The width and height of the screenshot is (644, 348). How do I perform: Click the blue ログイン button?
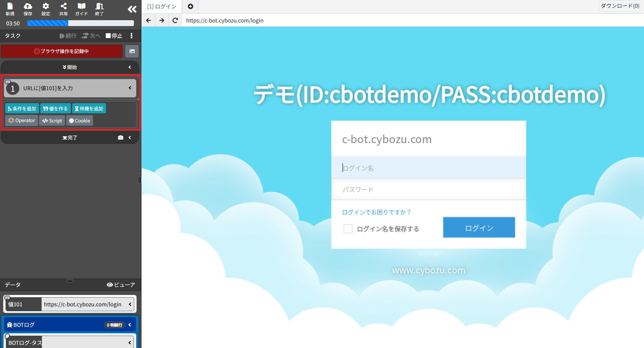(479, 228)
